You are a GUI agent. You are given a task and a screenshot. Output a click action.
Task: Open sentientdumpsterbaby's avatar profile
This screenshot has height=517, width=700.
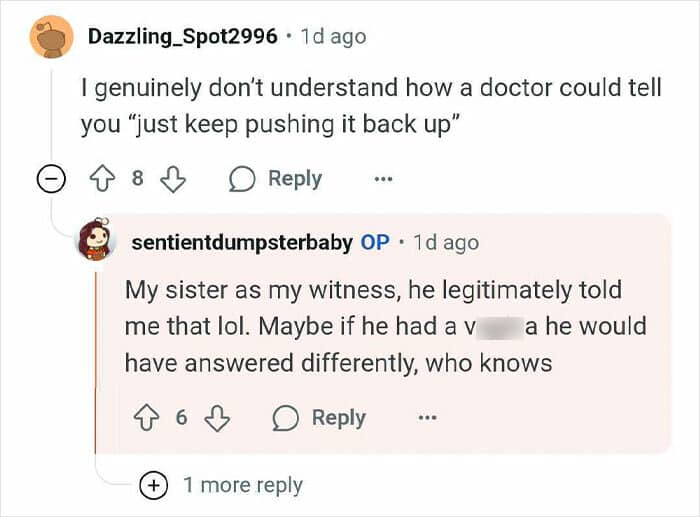pyautogui.click(x=96, y=242)
